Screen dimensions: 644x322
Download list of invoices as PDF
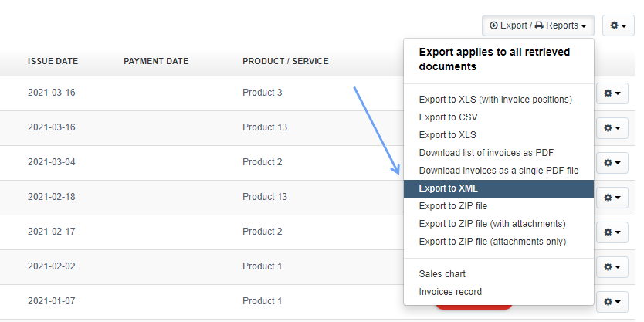coord(486,152)
